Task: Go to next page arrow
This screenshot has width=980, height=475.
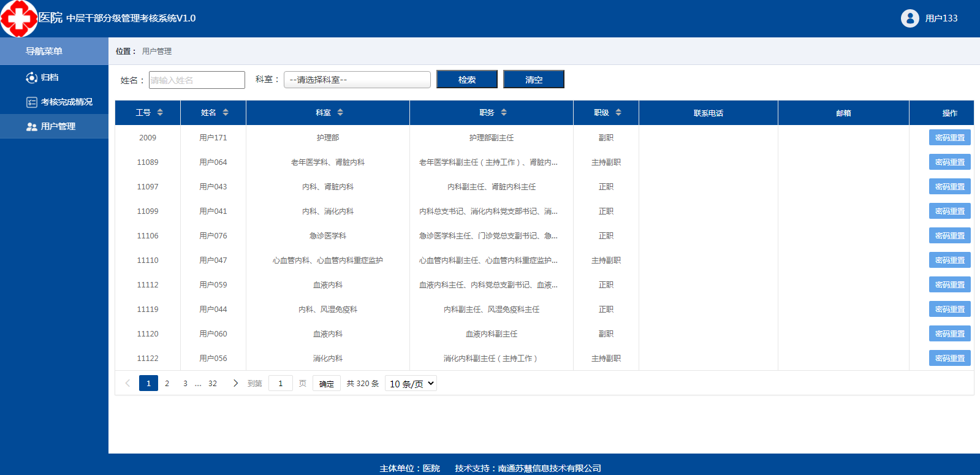Action: click(235, 383)
